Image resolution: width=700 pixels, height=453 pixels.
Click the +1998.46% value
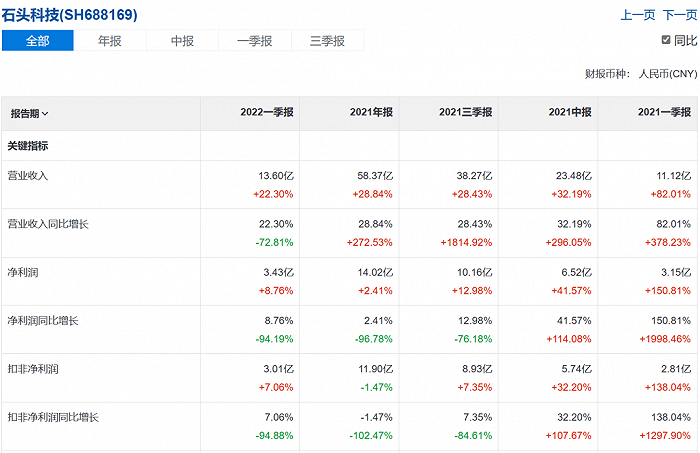click(665, 339)
